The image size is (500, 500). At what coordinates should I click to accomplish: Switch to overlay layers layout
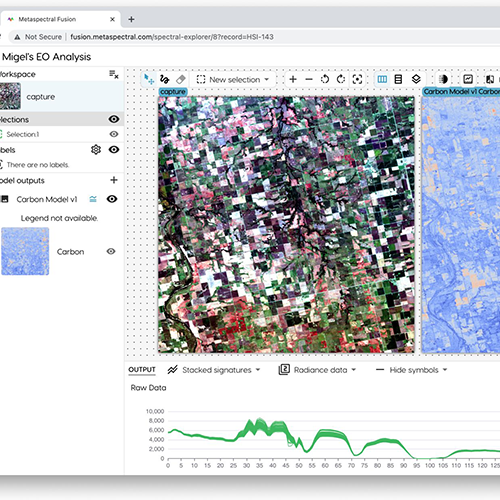click(416, 79)
